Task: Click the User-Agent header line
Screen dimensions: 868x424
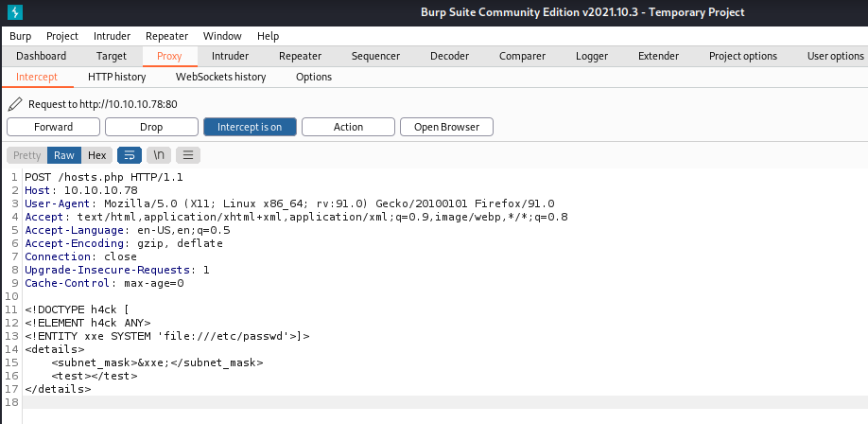Action: (289, 203)
